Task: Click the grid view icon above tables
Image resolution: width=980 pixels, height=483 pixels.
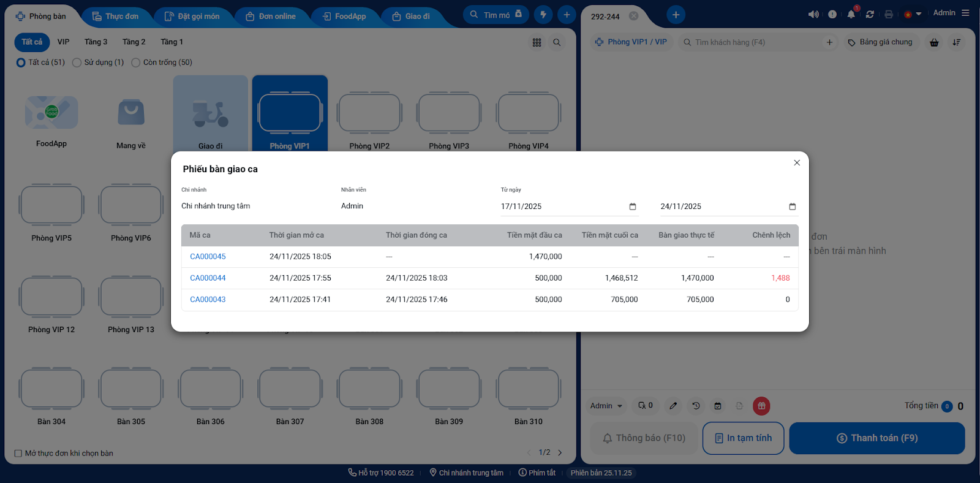Action: (537, 43)
